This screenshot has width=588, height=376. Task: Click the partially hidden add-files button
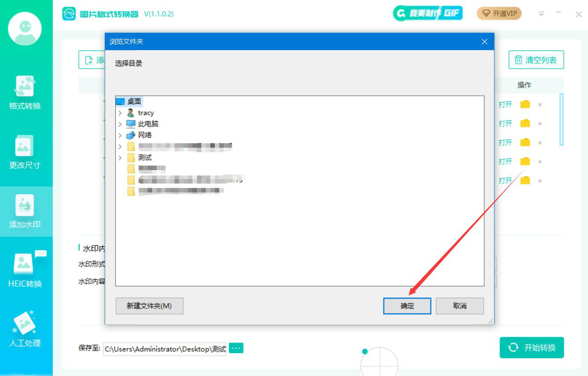pos(92,60)
